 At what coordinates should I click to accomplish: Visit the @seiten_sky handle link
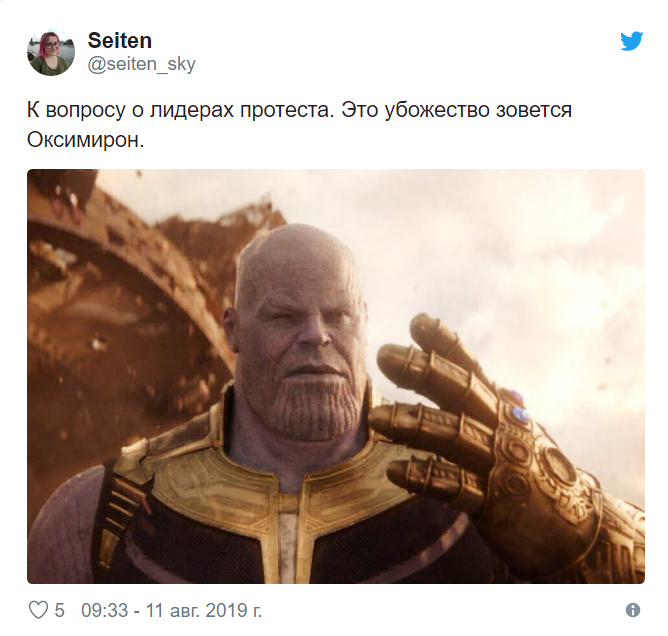(x=141, y=64)
